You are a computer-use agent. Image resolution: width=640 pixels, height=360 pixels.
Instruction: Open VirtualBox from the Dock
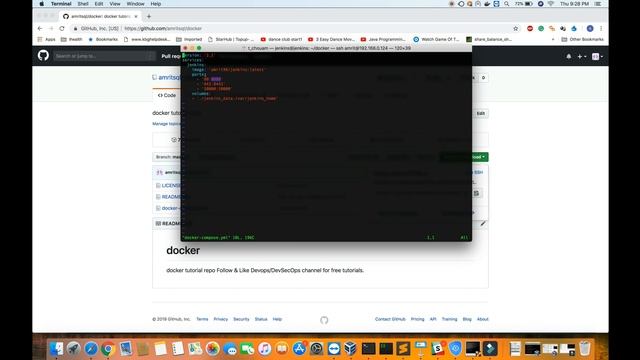[351, 349]
